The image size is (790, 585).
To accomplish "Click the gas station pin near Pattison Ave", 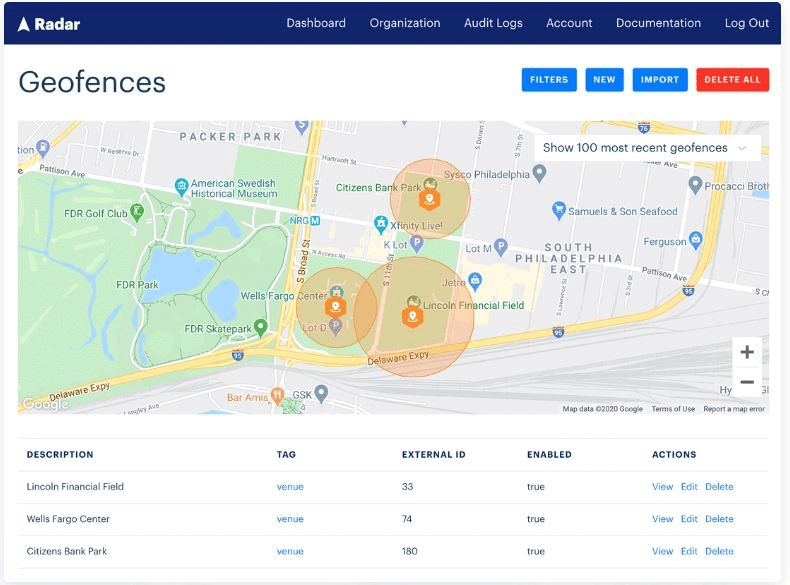I will [x=43, y=148].
